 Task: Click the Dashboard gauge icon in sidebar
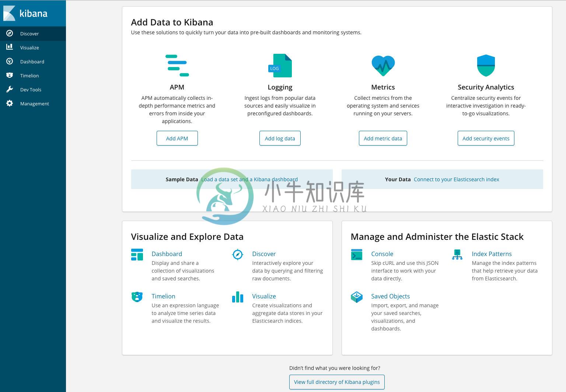(x=10, y=61)
